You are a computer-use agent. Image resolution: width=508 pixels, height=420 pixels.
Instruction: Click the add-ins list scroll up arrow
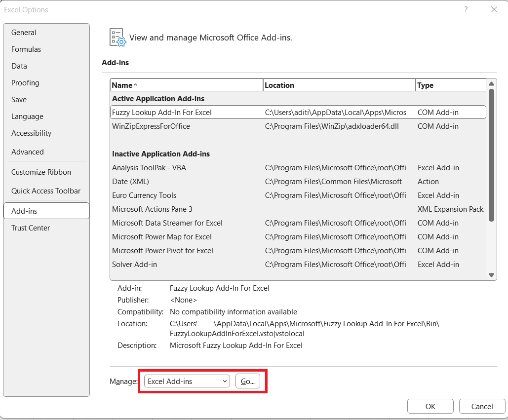point(492,83)
